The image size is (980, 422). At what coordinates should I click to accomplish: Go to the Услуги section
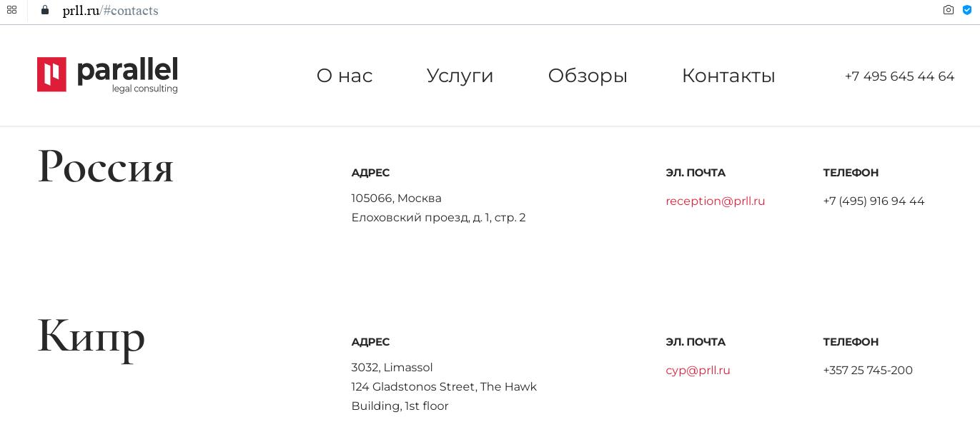click(460, 76)
